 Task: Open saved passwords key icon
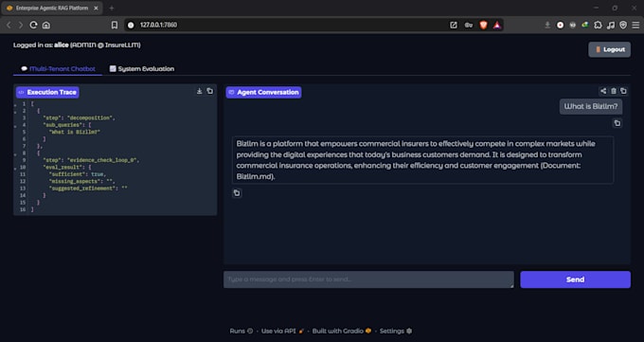tap(469, 25)
